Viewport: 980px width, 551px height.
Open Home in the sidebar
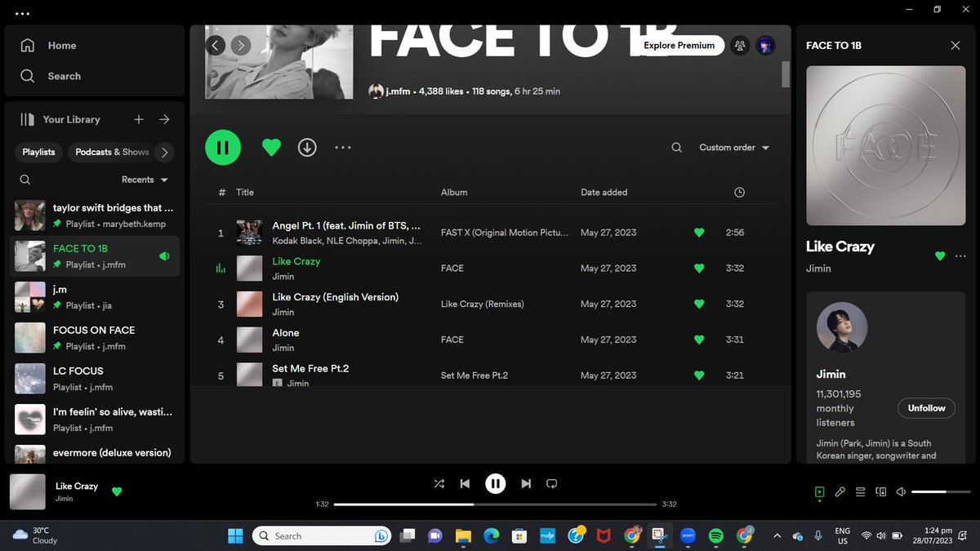[x=48, y=46]
